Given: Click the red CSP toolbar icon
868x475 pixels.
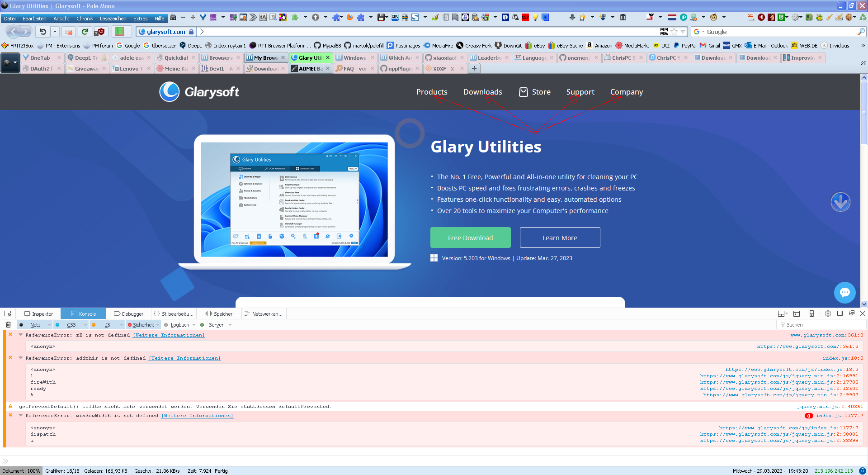Looking at the screenshot, I should click(x=525, y=17).
